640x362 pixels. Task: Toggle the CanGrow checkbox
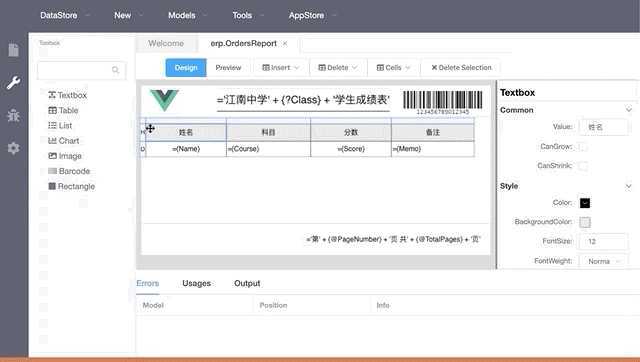pos(583,147)
